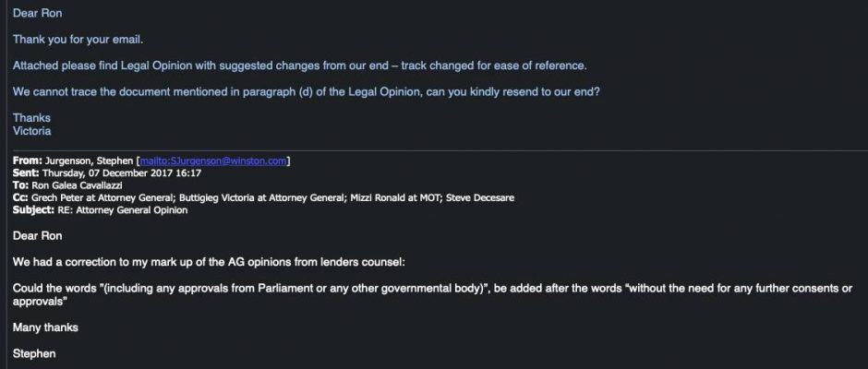This screenshot has width=868, height=369.
Task: Click the "Thanks" closing above Victoria
Action: coord(32,118)
